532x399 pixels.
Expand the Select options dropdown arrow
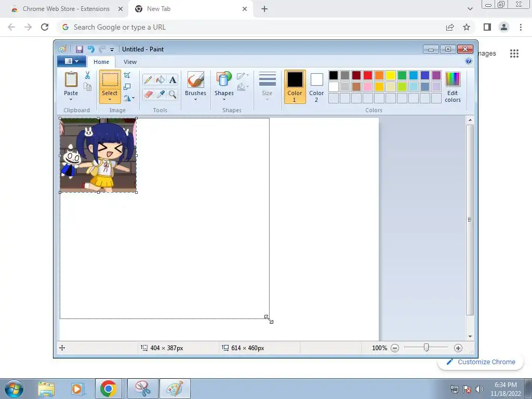coord(110,100)
